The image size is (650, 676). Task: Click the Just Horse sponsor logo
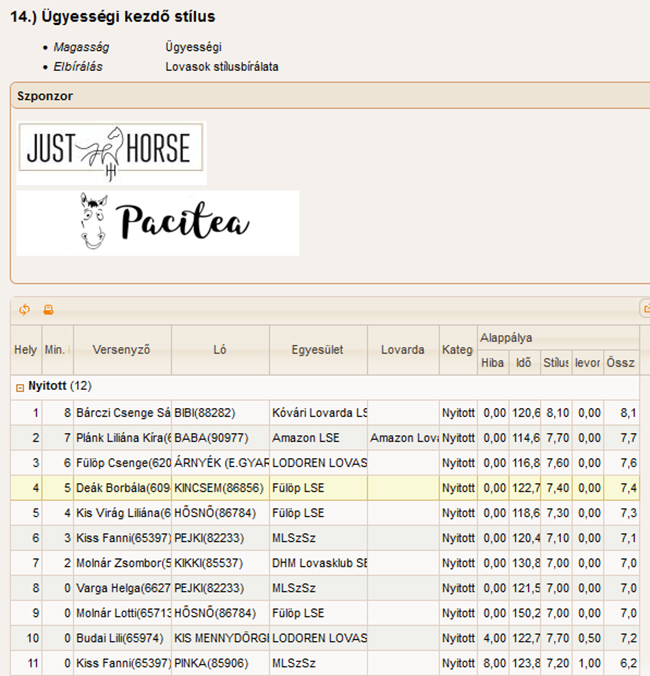111,151
